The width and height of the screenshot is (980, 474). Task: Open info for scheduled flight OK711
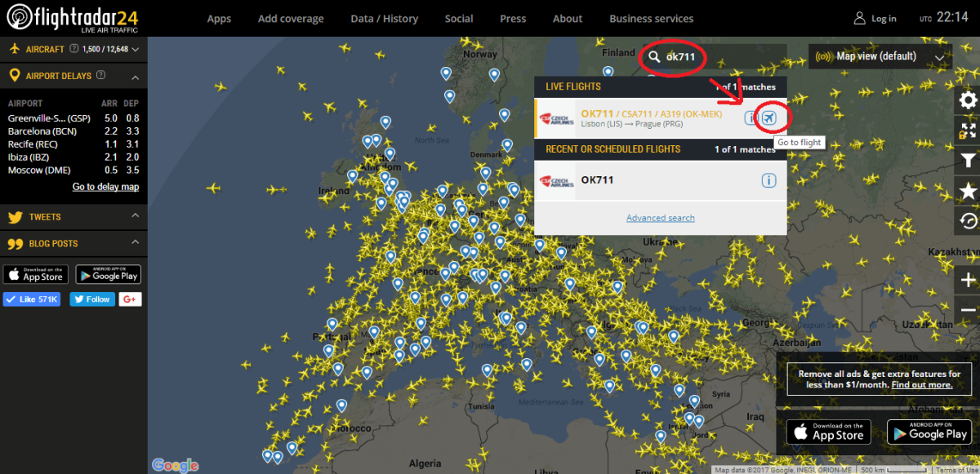[768, 180]
